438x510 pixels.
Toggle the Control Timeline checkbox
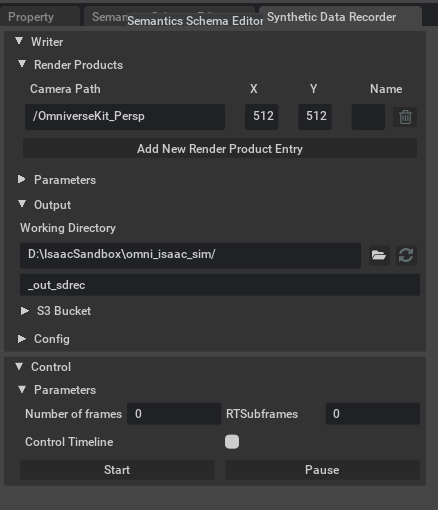232,442
